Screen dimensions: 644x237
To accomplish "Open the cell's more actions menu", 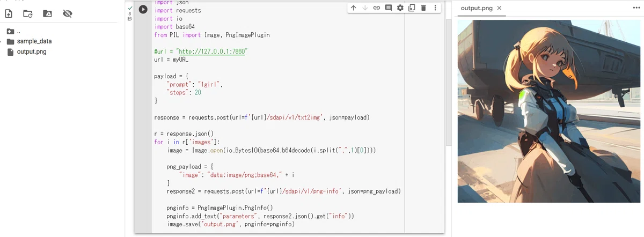I will 435,8.
